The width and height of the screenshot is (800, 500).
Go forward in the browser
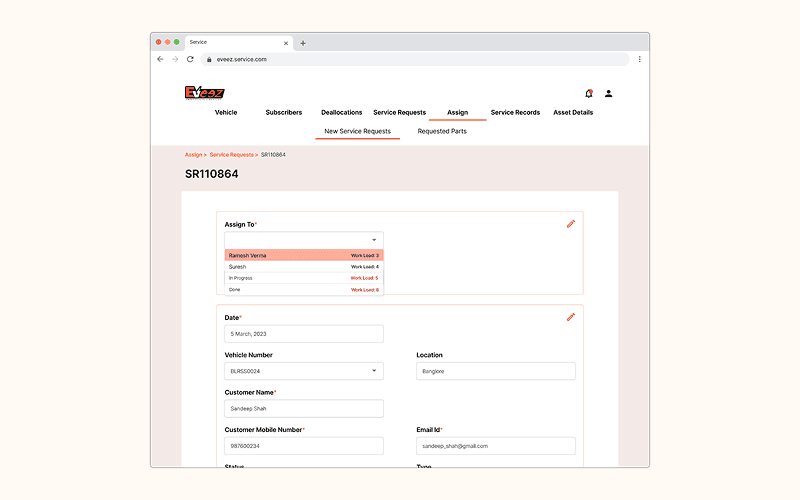click(x=175, y=59)
